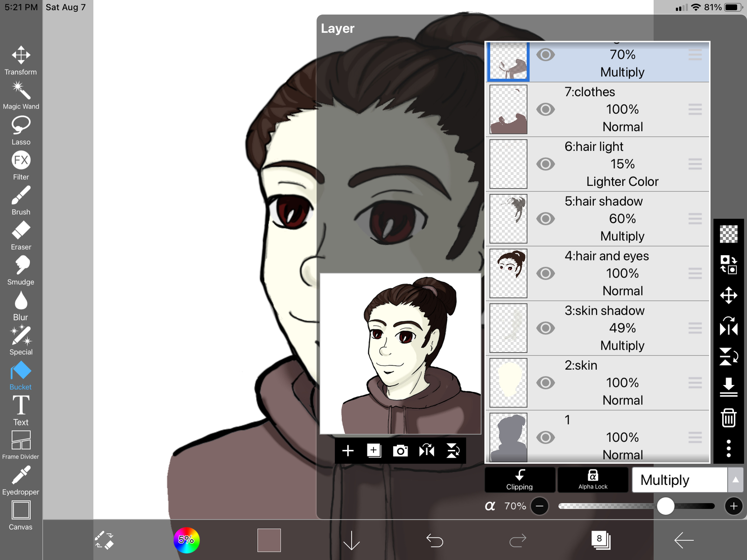Open the three-dot layer options menu
The image size is (747, 560).
728,448
